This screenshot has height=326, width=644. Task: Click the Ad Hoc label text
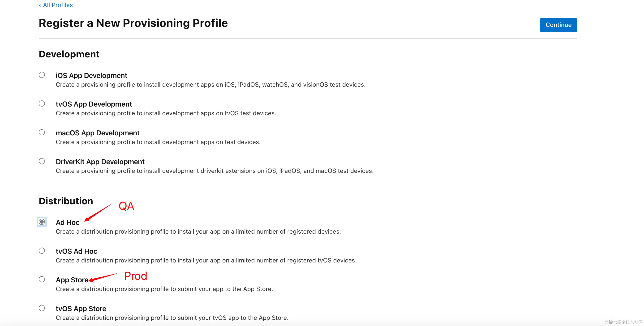point(68,222)
